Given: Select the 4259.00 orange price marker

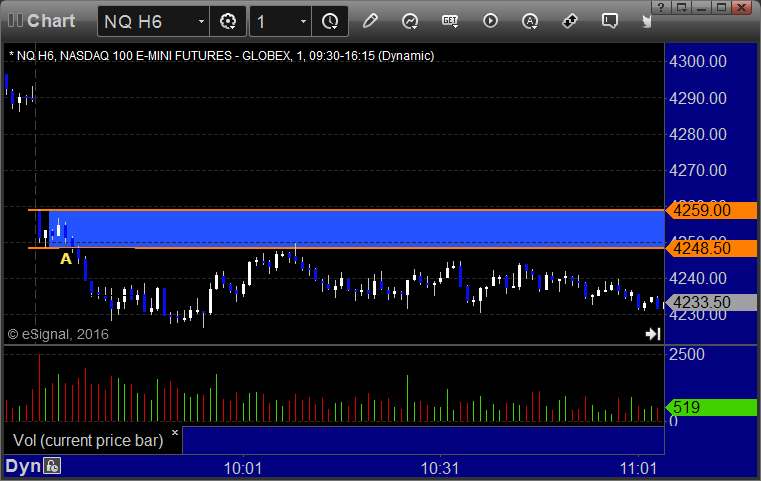Looking at the screenshot, I should pos(711,211).
